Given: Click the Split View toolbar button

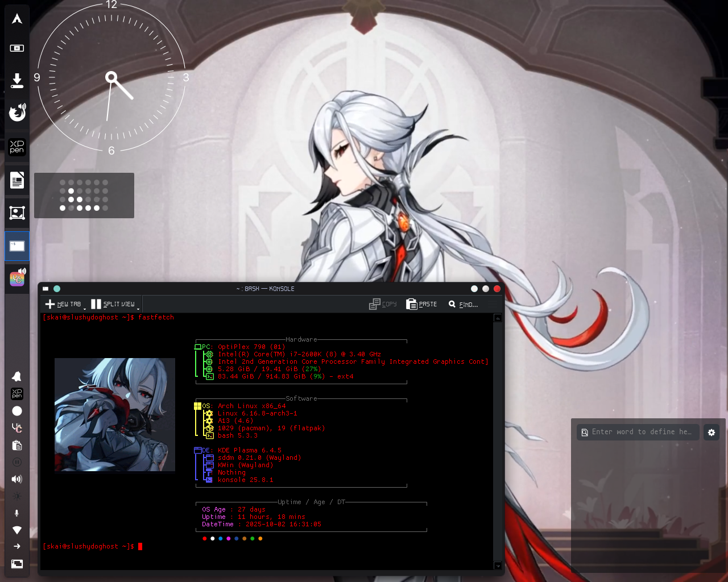Looking at the screenshot, I should (113, 304).
